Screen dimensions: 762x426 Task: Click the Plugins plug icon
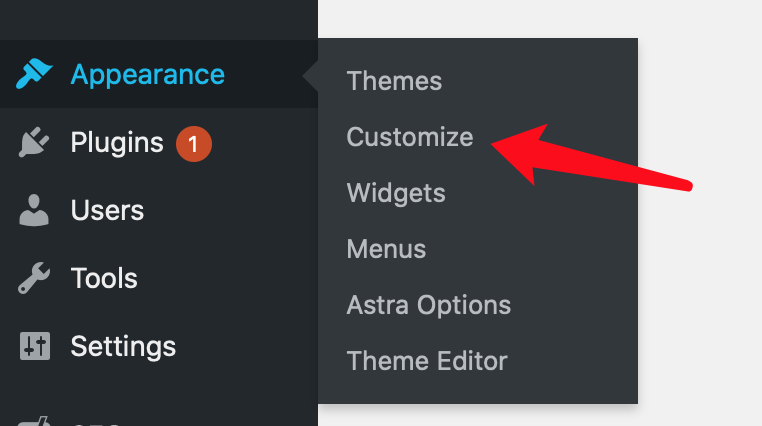[x=34, y=142]
